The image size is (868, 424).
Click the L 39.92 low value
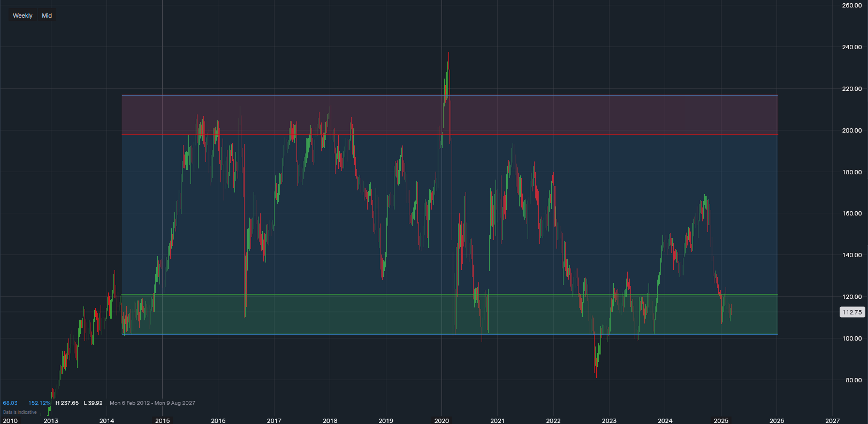click(x=93, y=403)
